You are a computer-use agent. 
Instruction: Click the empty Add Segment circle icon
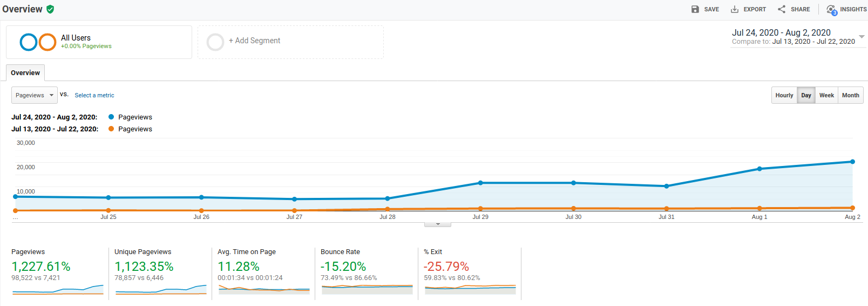coord(215,42)
